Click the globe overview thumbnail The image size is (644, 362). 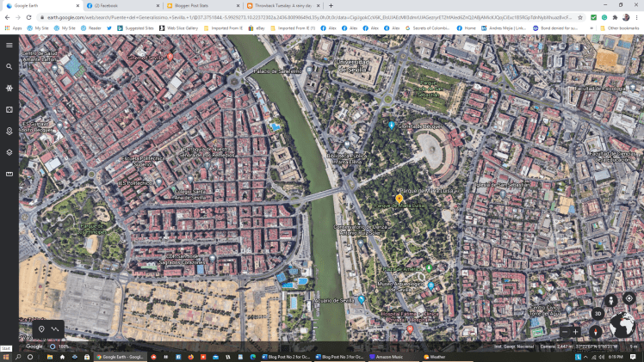tap(622, 326)
